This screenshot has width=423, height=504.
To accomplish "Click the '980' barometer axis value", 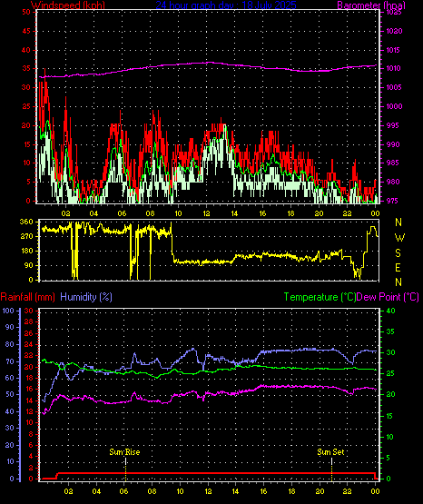I will click(x=393, y=182).
